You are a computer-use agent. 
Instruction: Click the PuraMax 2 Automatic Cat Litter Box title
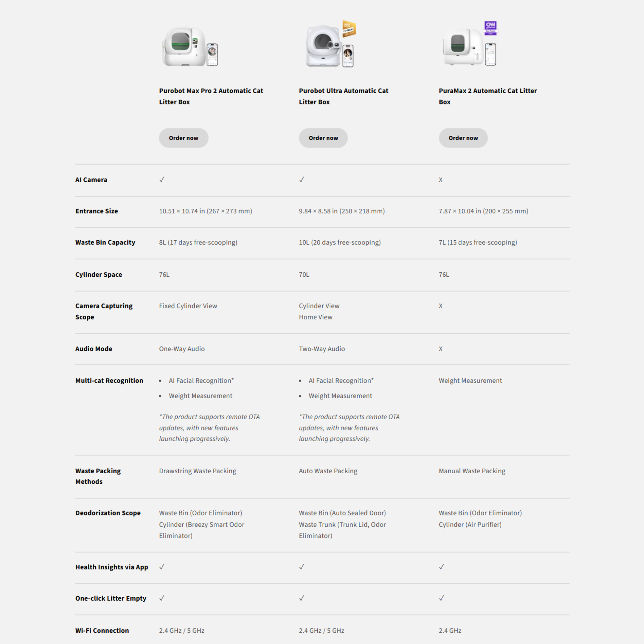(487, 96)
